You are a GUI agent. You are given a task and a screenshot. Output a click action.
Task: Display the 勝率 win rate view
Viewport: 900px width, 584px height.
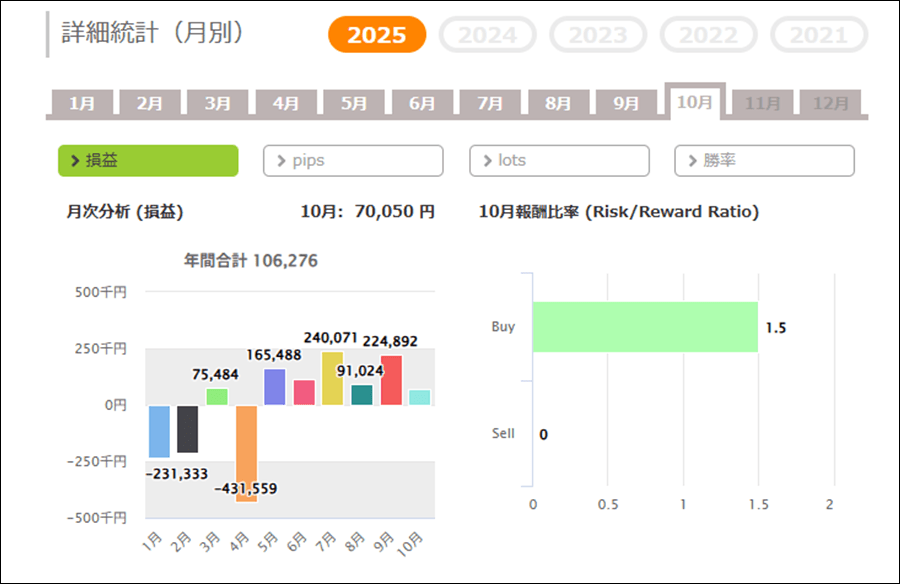click(764, 160)
